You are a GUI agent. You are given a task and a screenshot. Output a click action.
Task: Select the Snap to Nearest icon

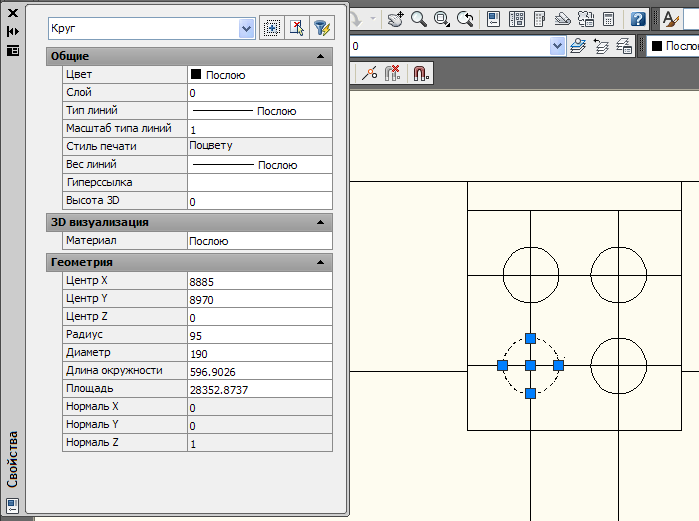point(370,73)
